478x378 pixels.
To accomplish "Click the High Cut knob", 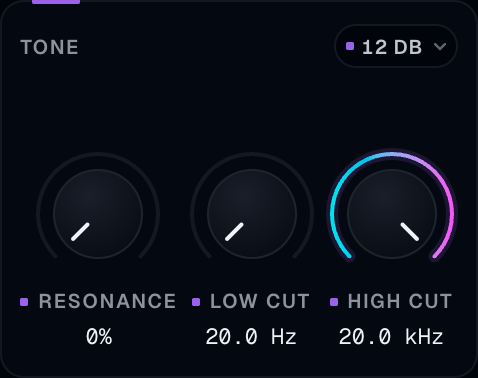I will [x=392, y=214].
